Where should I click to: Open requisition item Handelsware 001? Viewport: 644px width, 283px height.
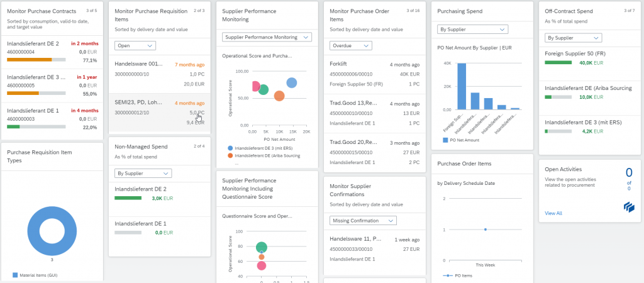coord(159,74)
